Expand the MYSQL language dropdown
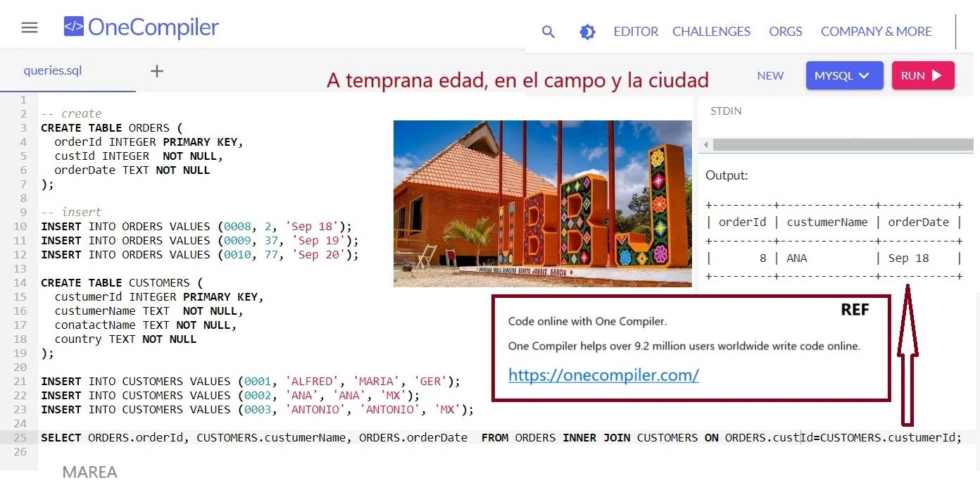The height and width of the screenshot is (495, 980). 843,75
